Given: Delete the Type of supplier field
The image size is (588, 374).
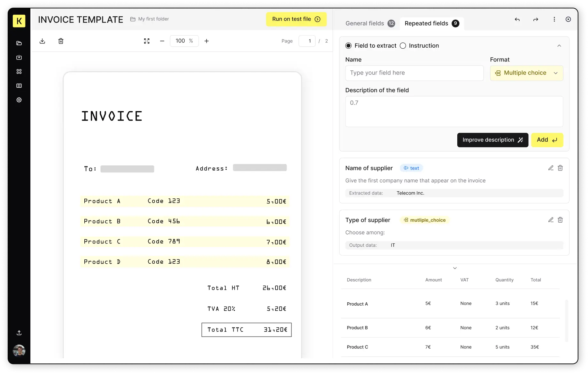Looking at the screenshot, I should click(560, 220).
